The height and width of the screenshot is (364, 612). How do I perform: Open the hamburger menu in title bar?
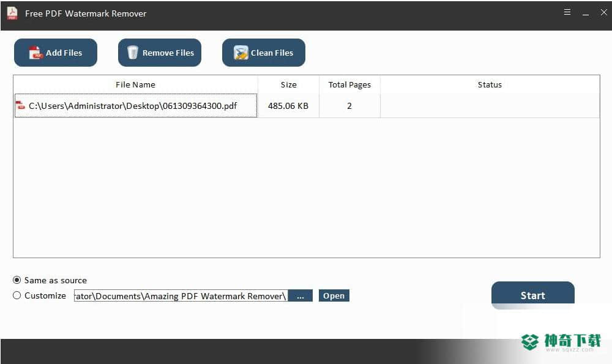coord(567,12)
